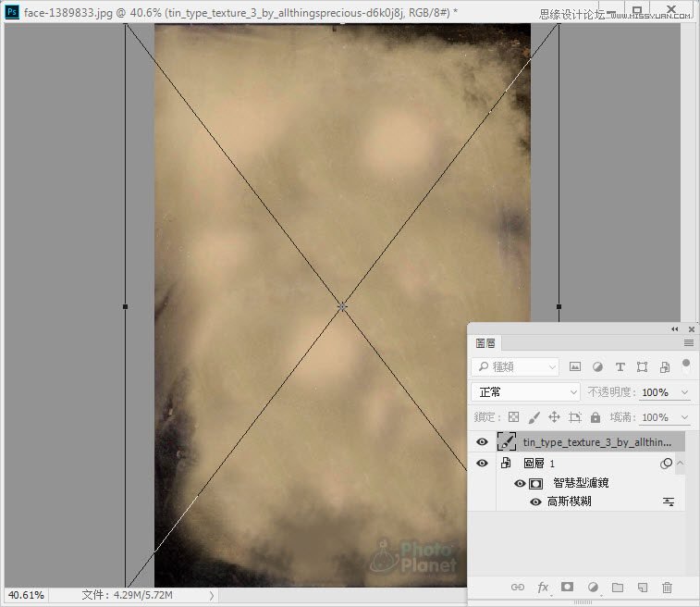Image resolution: width=700 pixels, height=607 pixels.
Task: Click tin_type_texture layer thumbnail
Action: point(506,441)
